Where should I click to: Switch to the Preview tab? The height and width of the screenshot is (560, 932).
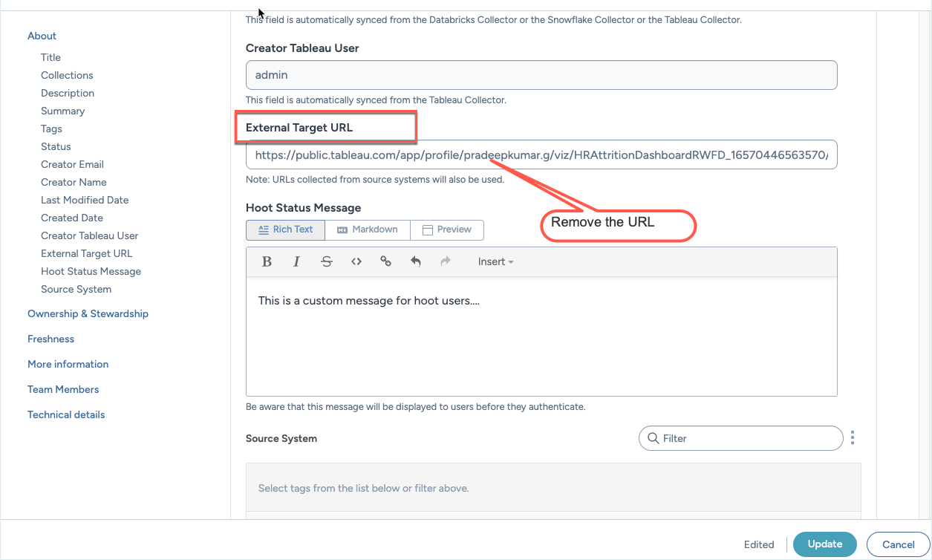point(447,229)
